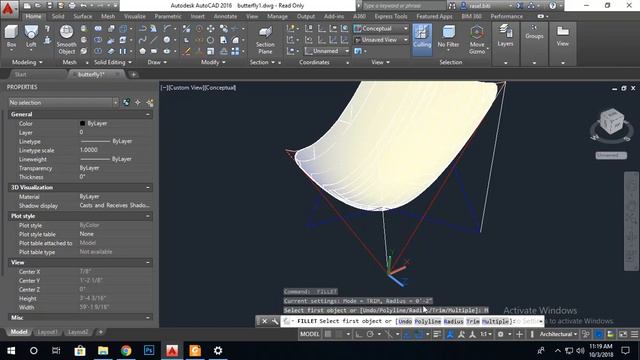Choose the Undo option in command line
Viewport: 640px width, 360px height.
tap(405, 321)
